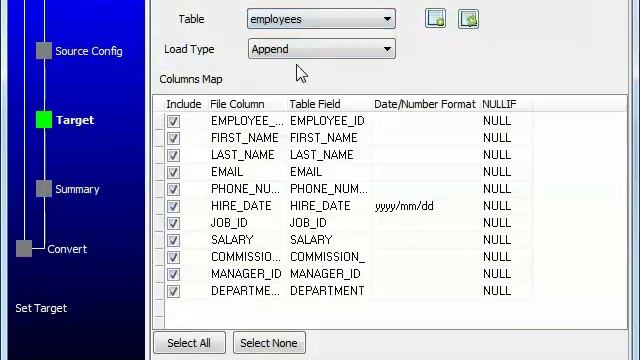The height and width of the screenshot is (360, 640).
Task: Click the NULL value in DEPARTMENT row
Action: pyautogui.click(x=497, y=291)
